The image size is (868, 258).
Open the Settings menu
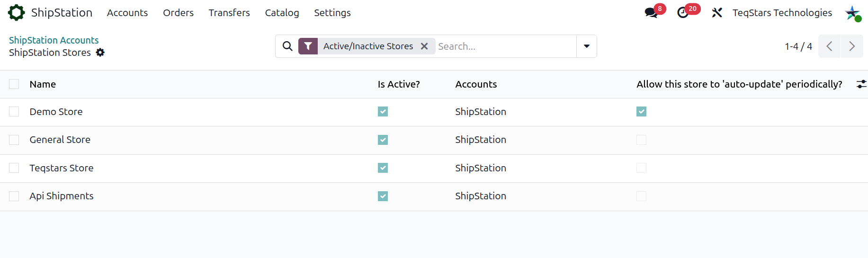(332, 13)
